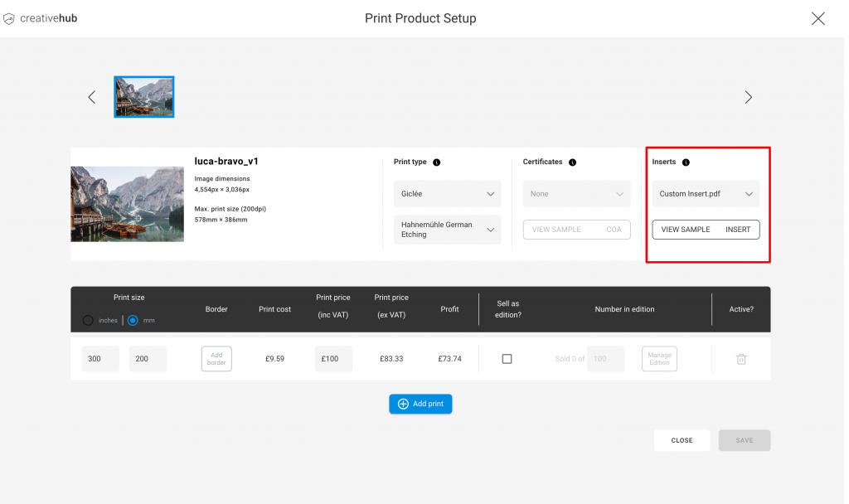Edit the £100 print price field
849x504 pixels.
[x=333, y=359]
